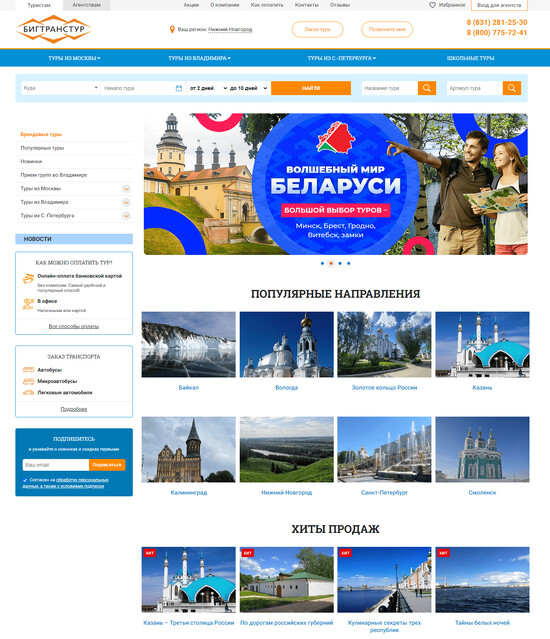
Task: Select the last carousel dot indicator
Action: [348, 263]
